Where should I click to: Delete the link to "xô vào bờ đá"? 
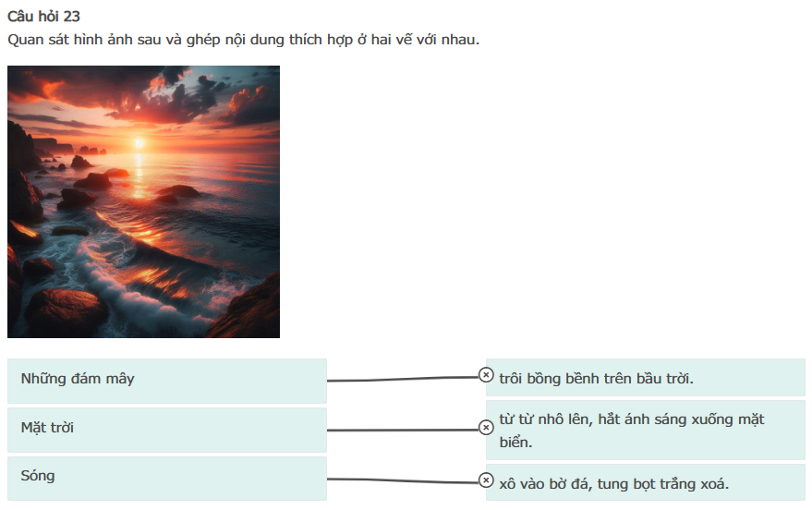(x=486, y=480)
